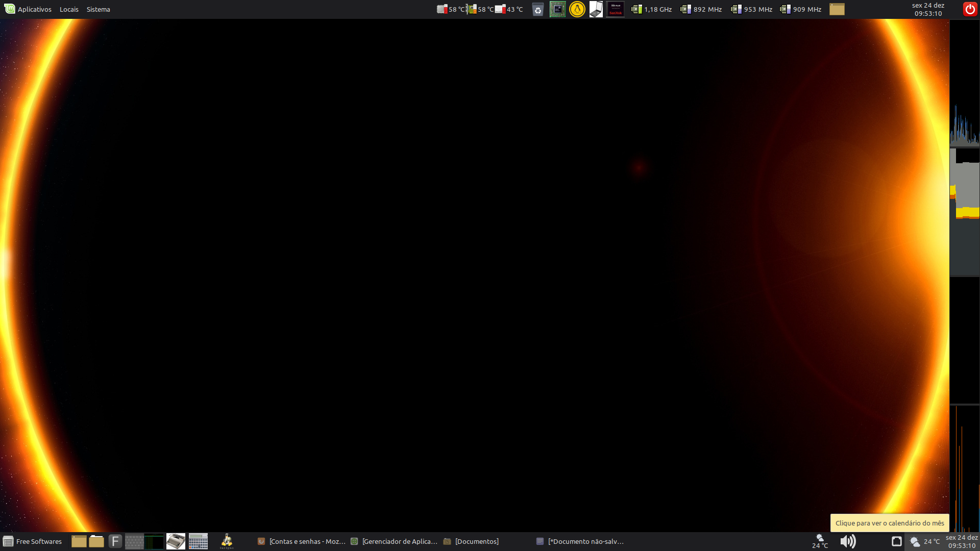Launch the calculator icon in bottom panel
Viewport: 980px width, 551px height.
[198, 541]
